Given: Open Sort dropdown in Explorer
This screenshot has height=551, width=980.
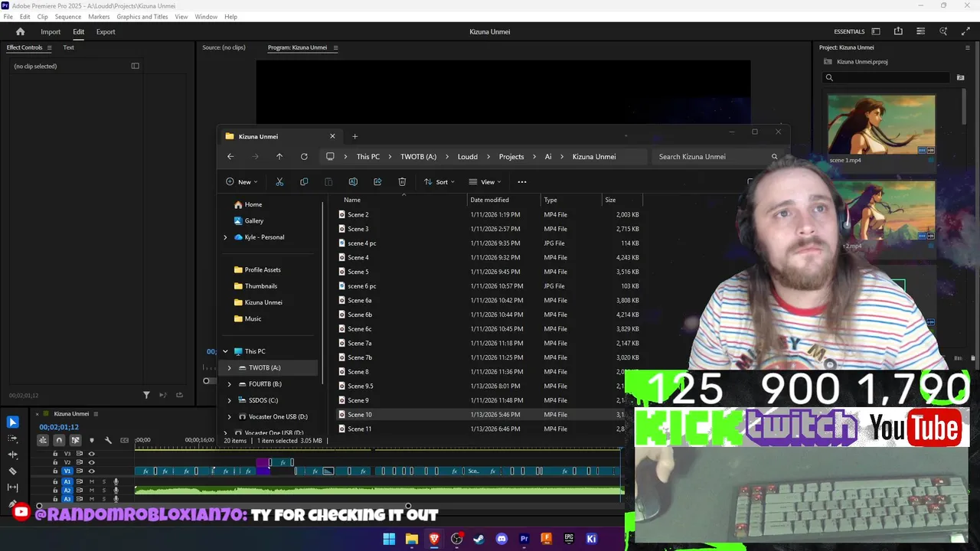Looking at the screenshot, I should tap(439, 181).
